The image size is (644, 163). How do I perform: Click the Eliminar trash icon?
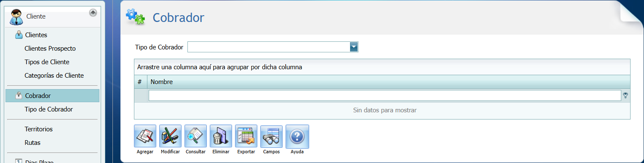click(x=221, y=136)
